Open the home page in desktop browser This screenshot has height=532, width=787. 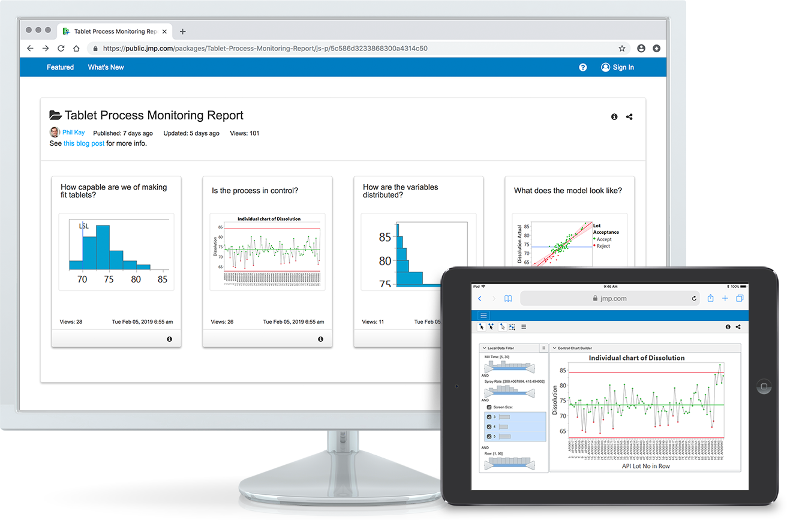click(x=76, y=49)
